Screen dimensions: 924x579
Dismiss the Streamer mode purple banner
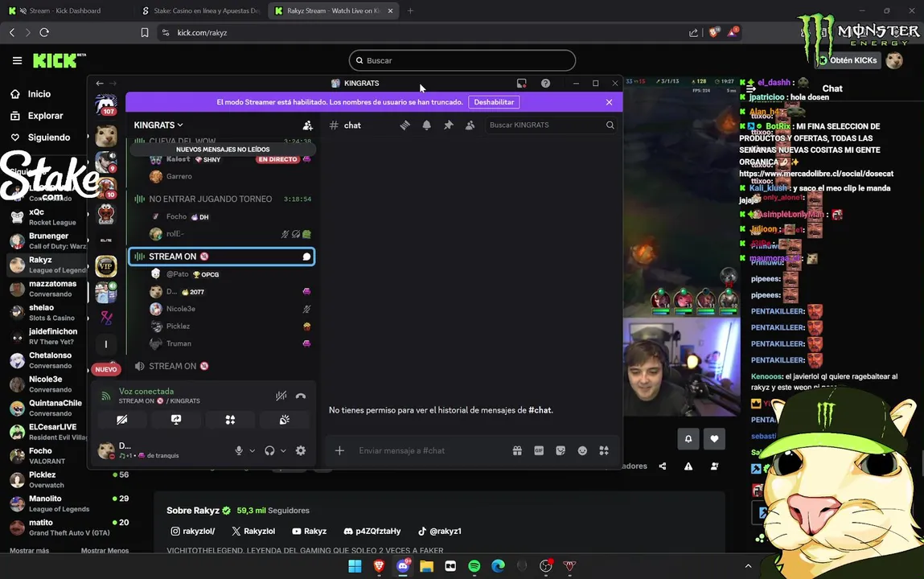[x=609, y=102]
